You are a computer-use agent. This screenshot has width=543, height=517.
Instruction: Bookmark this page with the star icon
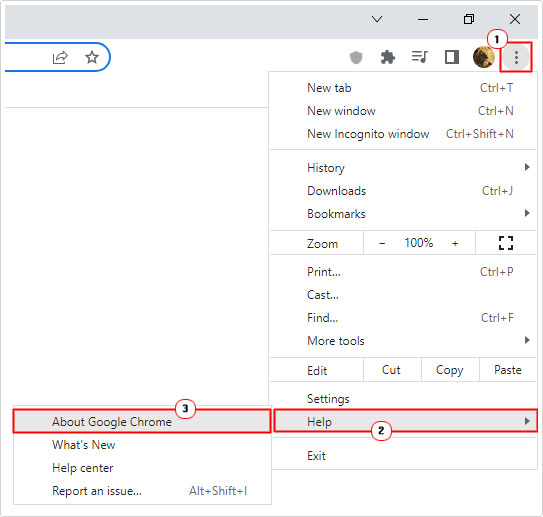92,57
